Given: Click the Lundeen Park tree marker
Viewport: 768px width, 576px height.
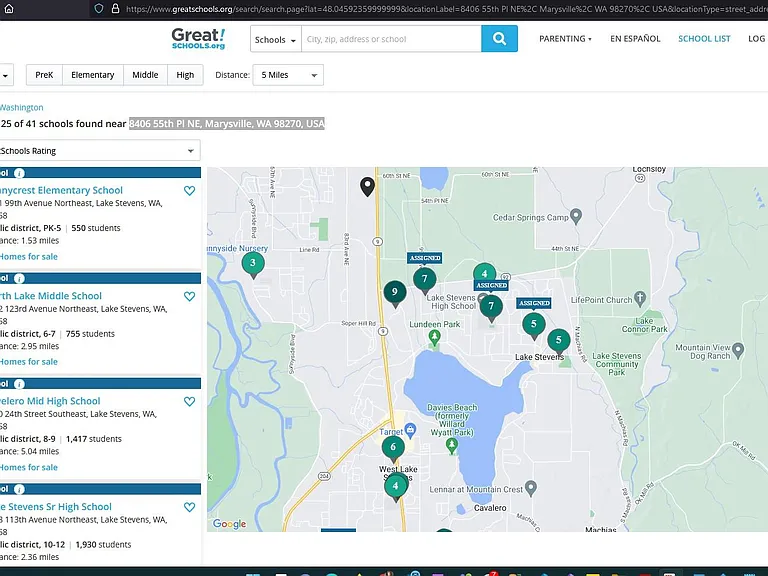Looking at the screenshot, I should click(434, 337).
